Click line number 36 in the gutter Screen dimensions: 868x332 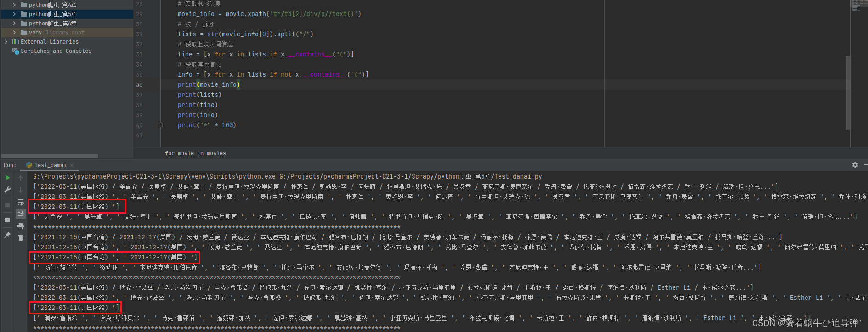coord(139,84)
